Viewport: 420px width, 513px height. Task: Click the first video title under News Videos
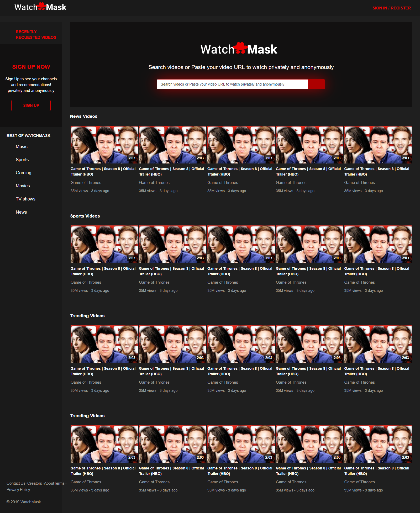103,172
